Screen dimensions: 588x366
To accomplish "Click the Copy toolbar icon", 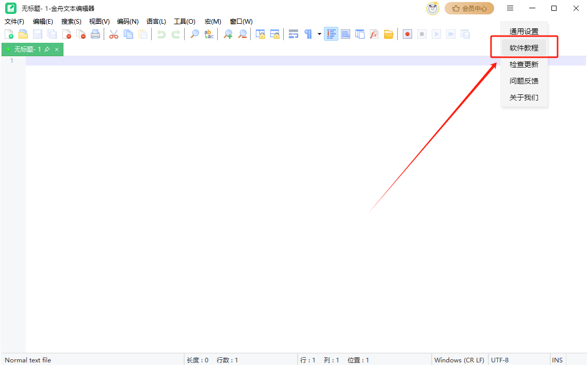I will pyautogui.click(x=128, y=35).
